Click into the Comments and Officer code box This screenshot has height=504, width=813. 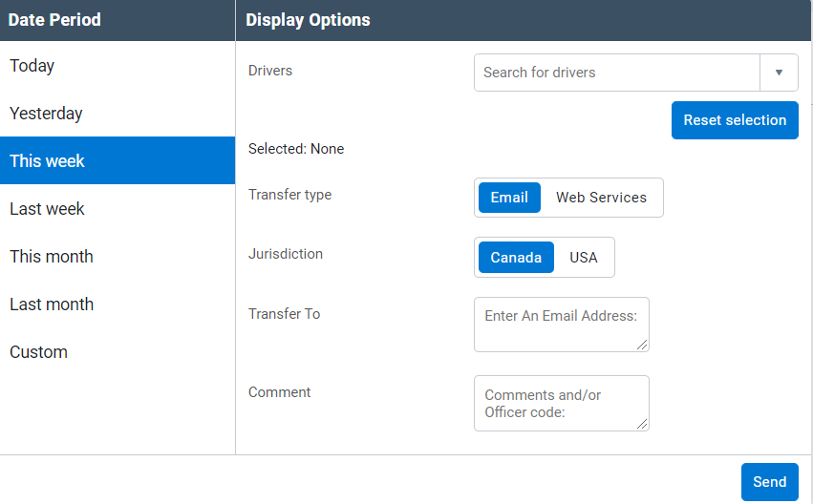coord(561,403)
